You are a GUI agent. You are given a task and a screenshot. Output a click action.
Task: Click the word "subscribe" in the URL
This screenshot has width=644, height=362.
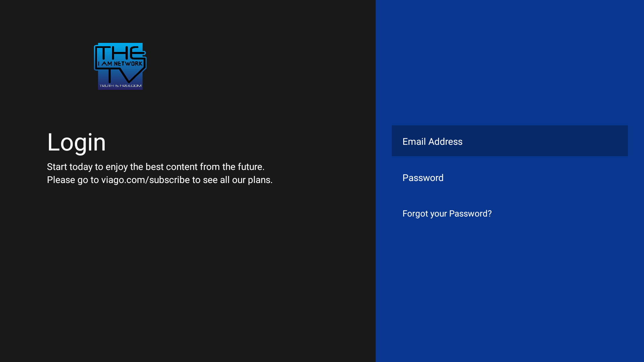(x=169, y=180)
